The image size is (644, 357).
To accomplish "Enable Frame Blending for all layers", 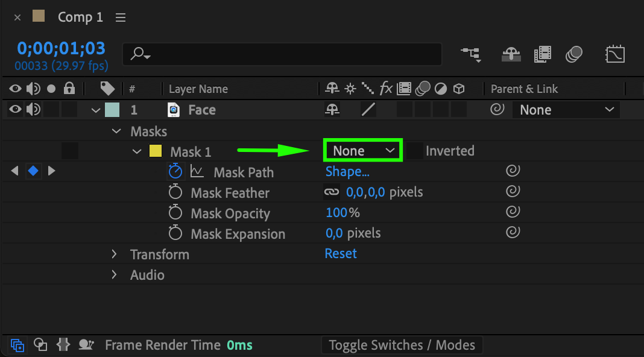I will [542, 54].
